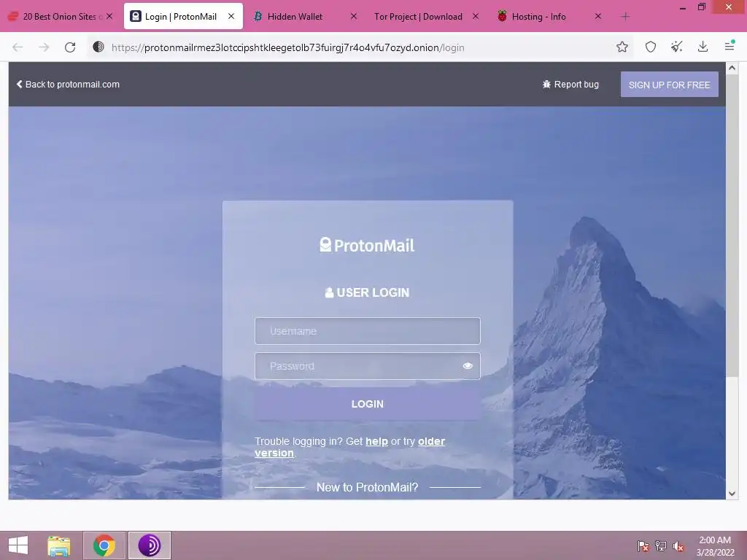Close the Hidden Wallet tab
Screen dimensions: 747x560
354,16
